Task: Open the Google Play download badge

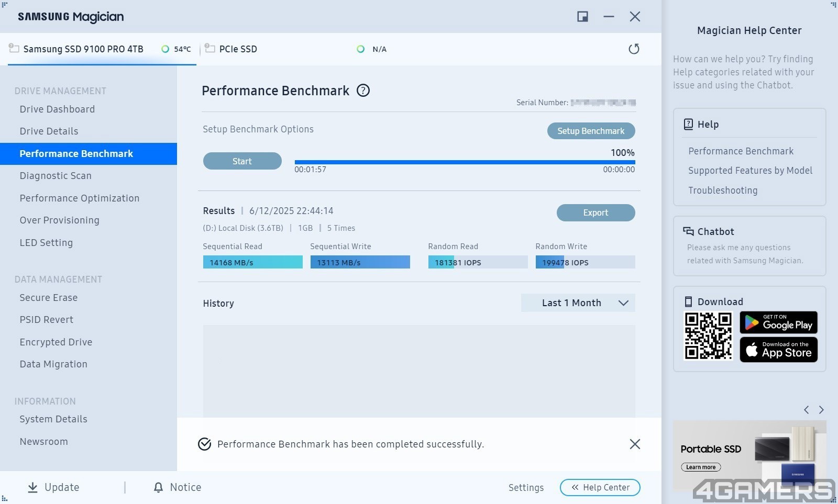Action: [x=778, y=322]
